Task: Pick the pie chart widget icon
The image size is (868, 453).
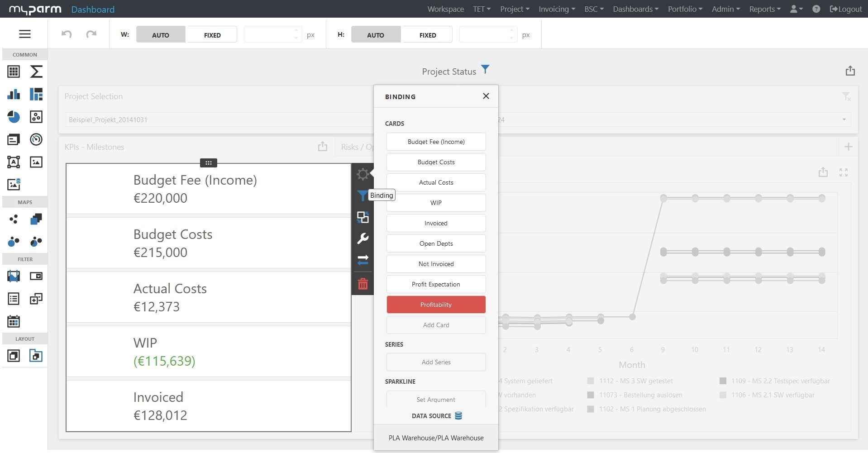Action: tap(14, 117)
